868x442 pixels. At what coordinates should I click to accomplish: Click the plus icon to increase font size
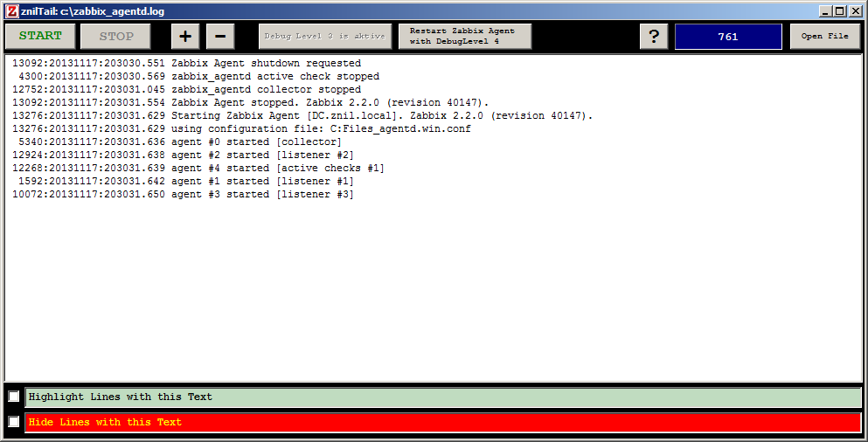(x=185, y=37)
